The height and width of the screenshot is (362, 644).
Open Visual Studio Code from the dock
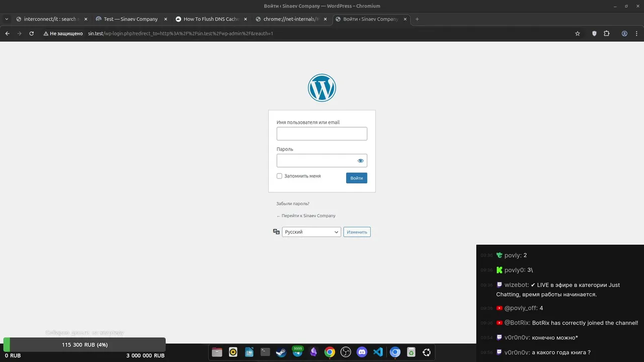click(378, 352)
